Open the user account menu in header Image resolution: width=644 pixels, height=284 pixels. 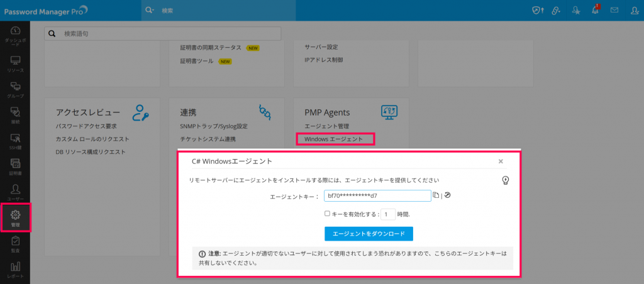(634, 11)
